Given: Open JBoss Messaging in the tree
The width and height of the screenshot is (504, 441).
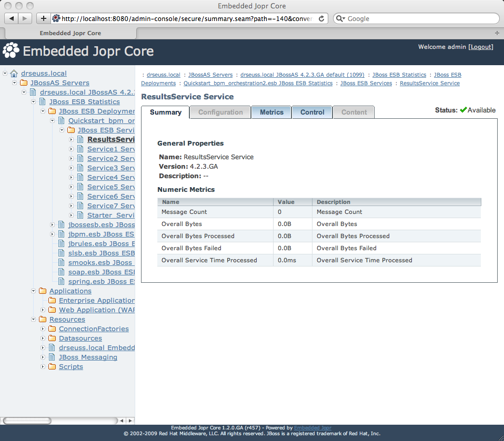Looking at the screenshot, I should coord(88,357).
